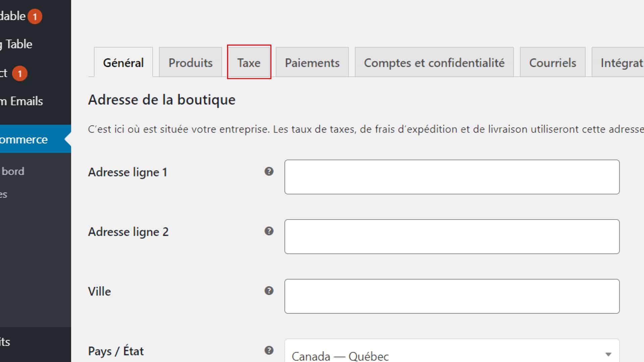This screenshot has height=362, width=644.
Task: Switch to the Taxe tab
Action: point(249,62)
